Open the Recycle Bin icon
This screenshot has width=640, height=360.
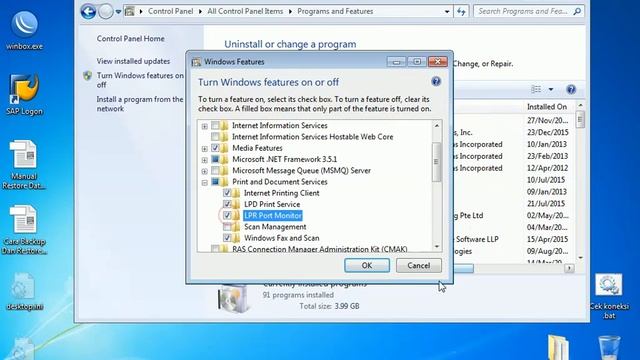click(x=609, y=347)
